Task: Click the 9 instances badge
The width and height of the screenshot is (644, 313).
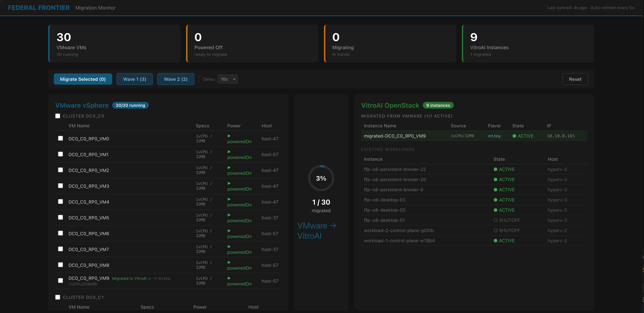Action: click(x=438, y=105)
